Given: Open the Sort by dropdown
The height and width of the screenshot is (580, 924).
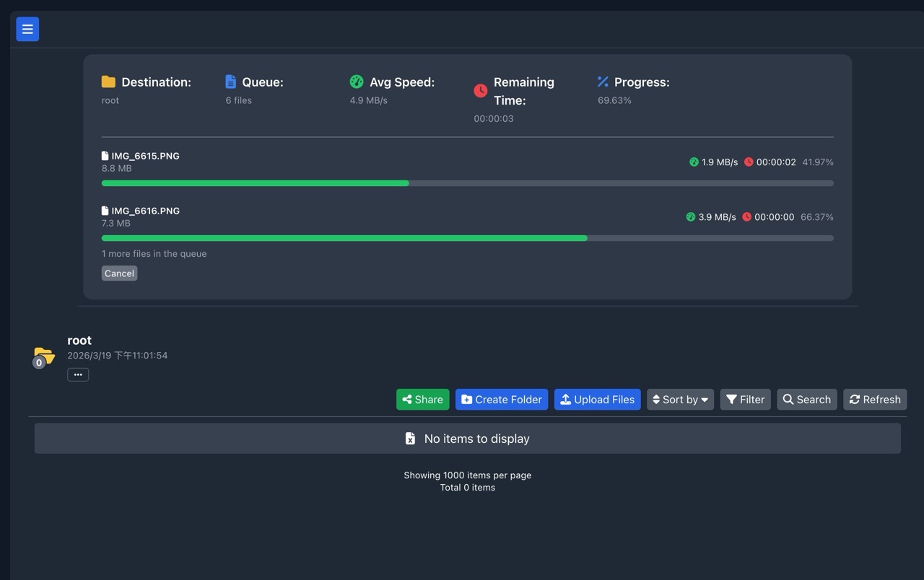Looking at the screenshot, I should click(680, 400).
